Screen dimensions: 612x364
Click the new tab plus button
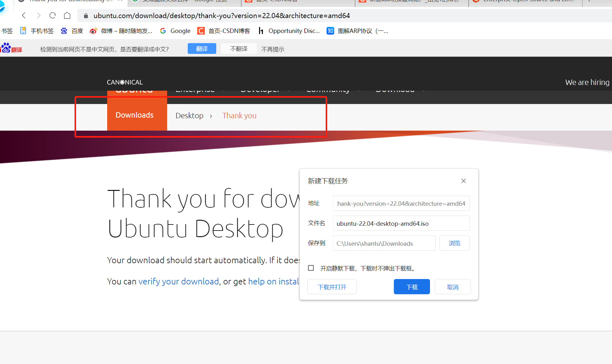point(589,1)
